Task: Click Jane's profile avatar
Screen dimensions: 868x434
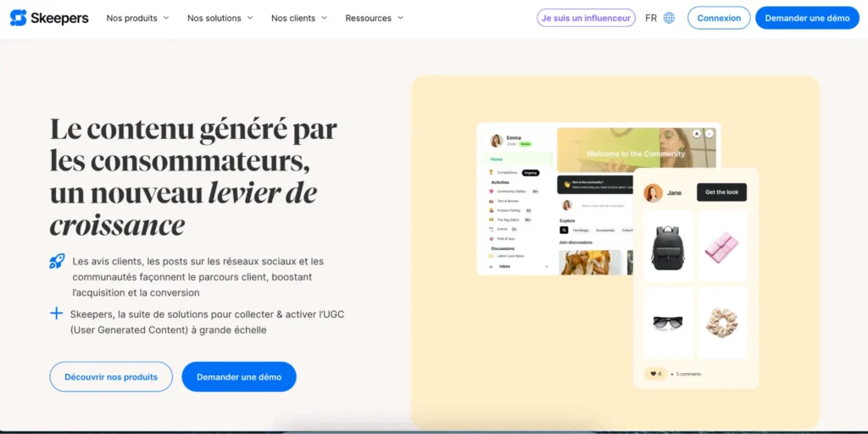Action: click(654, 192)
